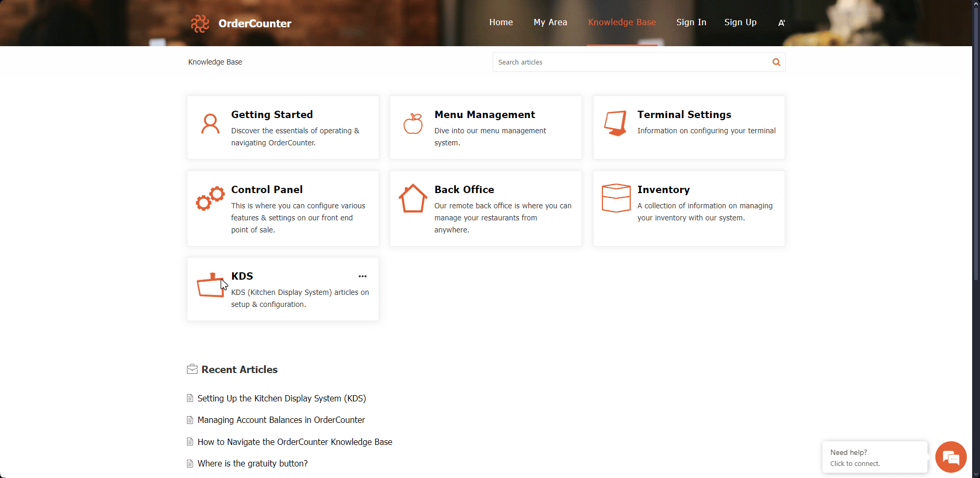Screen dimensions: 980x478
Task: Click the Back Office house icon
Action: (x=413, y=198)
